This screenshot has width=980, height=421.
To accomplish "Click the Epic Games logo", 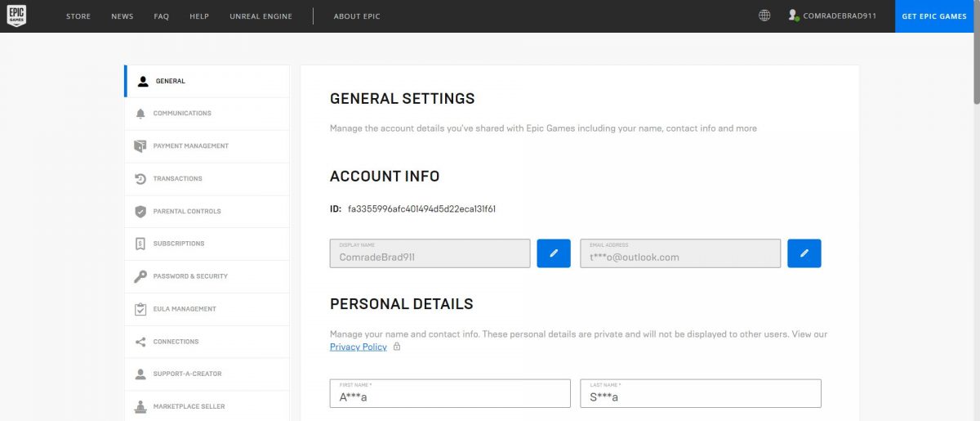I will coord(17,16).
